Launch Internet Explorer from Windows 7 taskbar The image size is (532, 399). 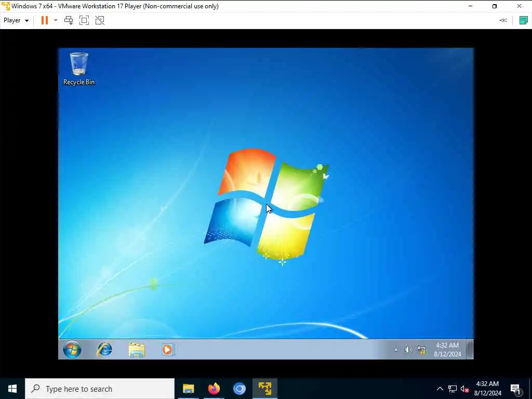click(x=104, y=350)
